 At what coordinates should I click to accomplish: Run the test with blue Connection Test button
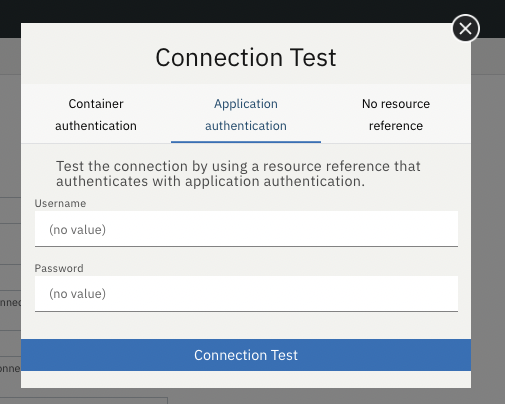246,355
